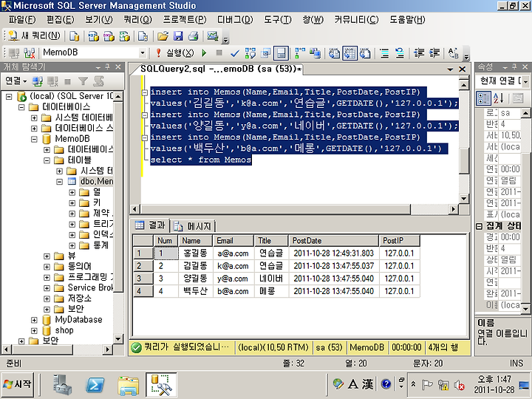Click the Connect Object Explorer icon next to 연결
Viewport: 532px width, 399px height.
[x=37, y=81]
